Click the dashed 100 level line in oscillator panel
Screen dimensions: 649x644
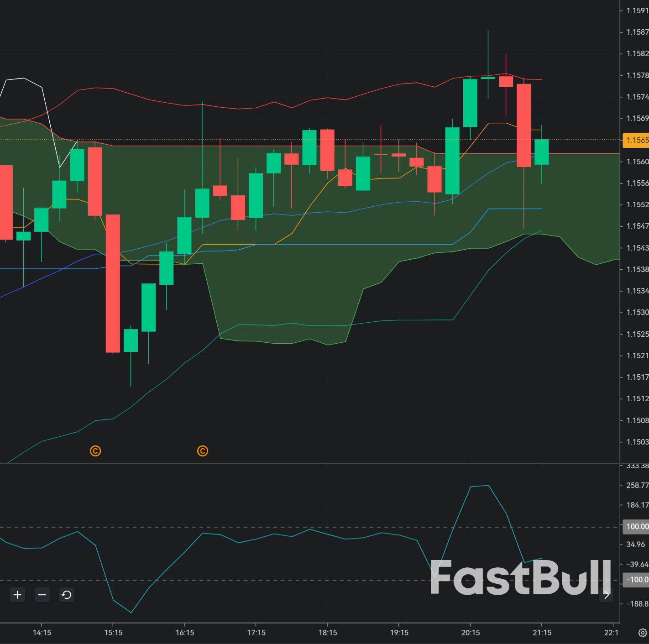point(274,526)
